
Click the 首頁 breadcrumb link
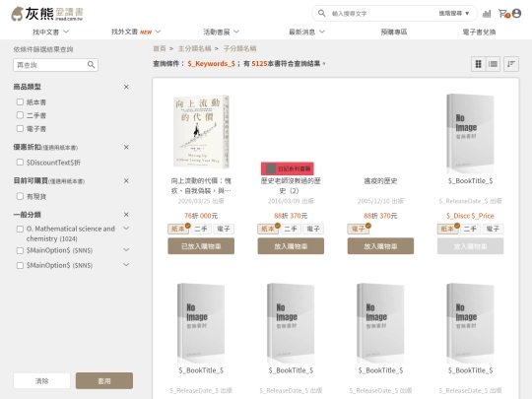click(160, 48)
